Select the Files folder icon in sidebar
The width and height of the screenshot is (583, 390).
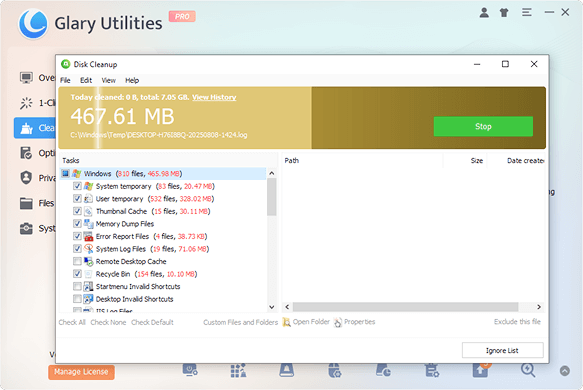coord(26,203)
